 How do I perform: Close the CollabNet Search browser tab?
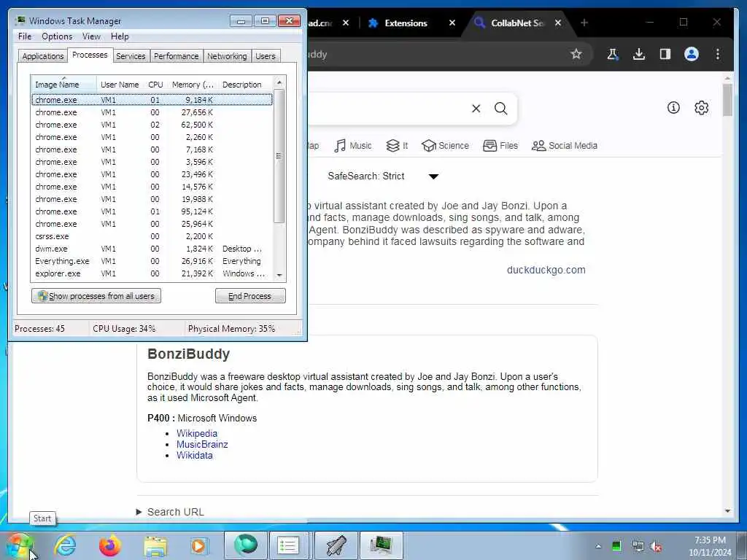[x=558, y=23]
